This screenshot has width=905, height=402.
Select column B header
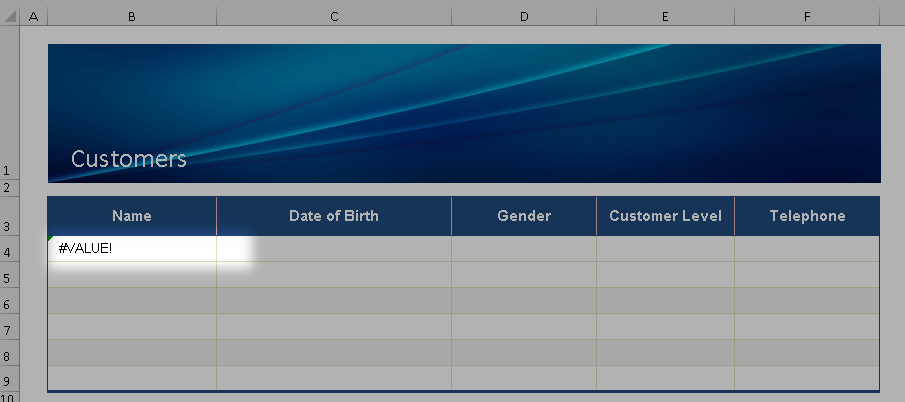click(x=131, y=17)
